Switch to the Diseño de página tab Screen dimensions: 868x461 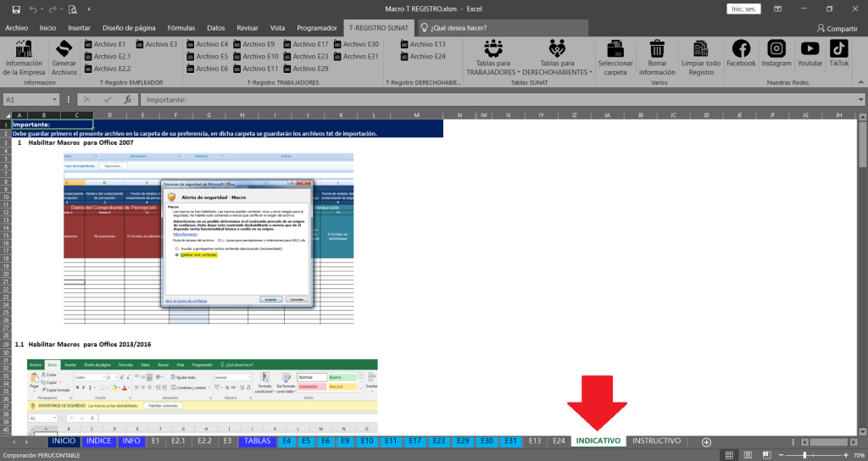tap(129, 28)
